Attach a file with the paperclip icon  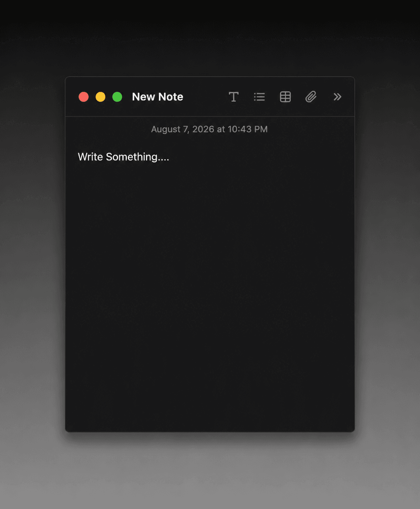[311, 97]
